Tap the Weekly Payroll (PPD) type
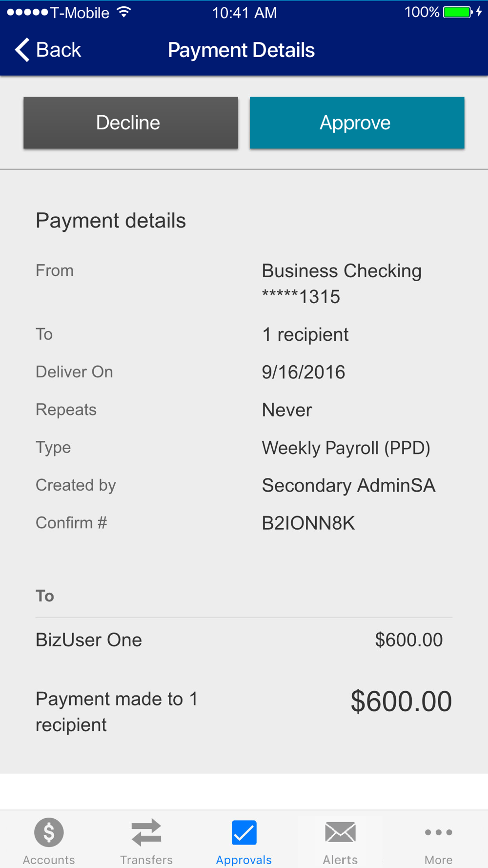The height and width of the screenshot is (868, 488). (x=346, y=448)
